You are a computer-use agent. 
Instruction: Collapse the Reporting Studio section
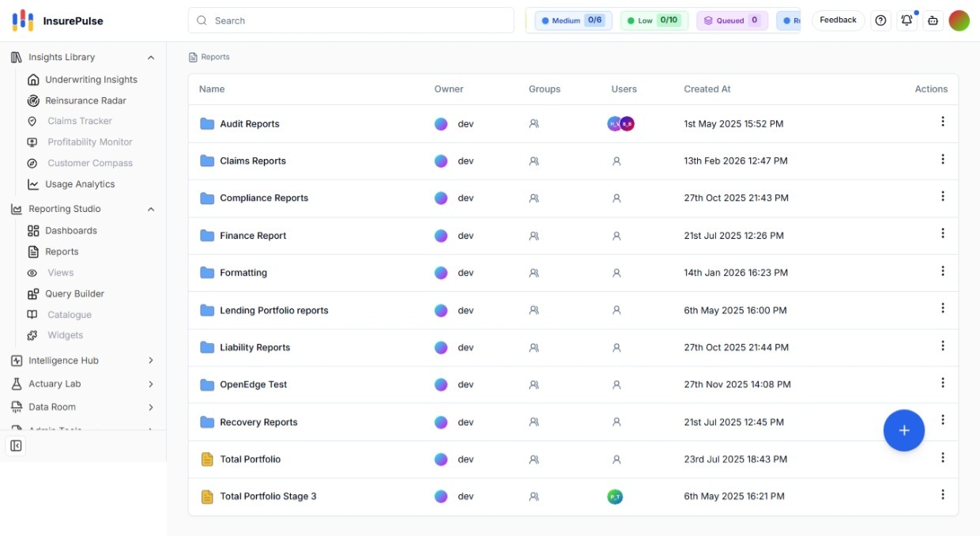(151, 209)
